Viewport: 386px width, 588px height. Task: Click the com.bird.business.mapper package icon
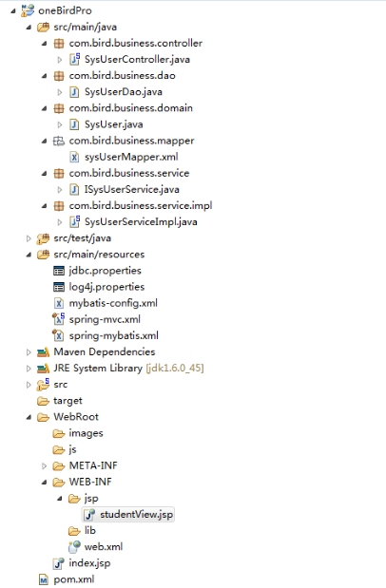click(x=59, y=141)
